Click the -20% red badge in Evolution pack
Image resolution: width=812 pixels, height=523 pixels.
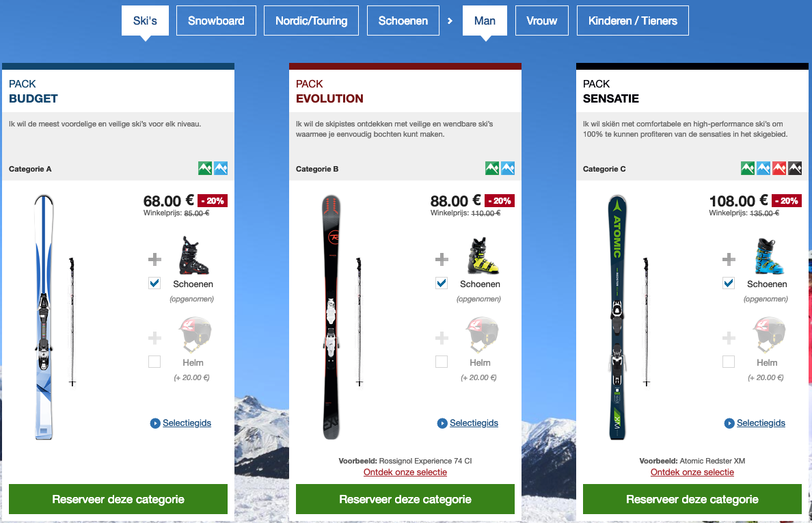click(x=500, y=201)
